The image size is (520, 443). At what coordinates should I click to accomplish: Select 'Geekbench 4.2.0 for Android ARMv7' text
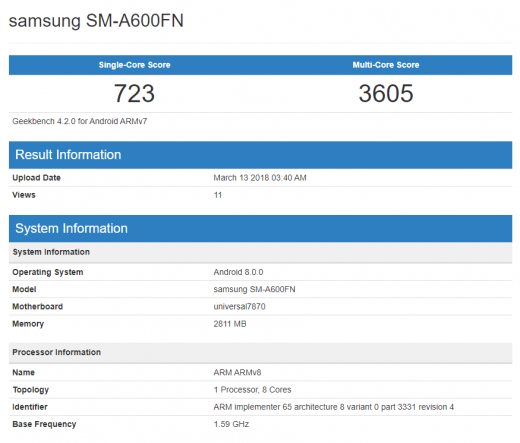click(80, 121)
